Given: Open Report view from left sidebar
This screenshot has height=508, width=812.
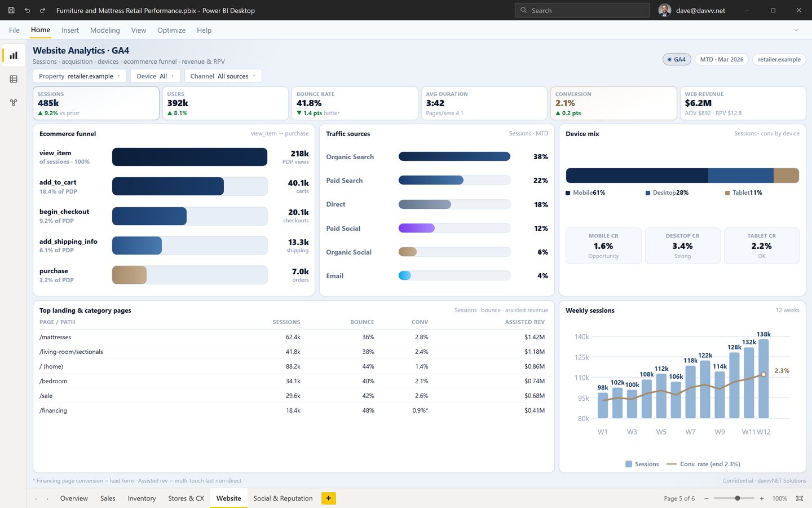Looking at the screenshot, I should coord(14,55).
